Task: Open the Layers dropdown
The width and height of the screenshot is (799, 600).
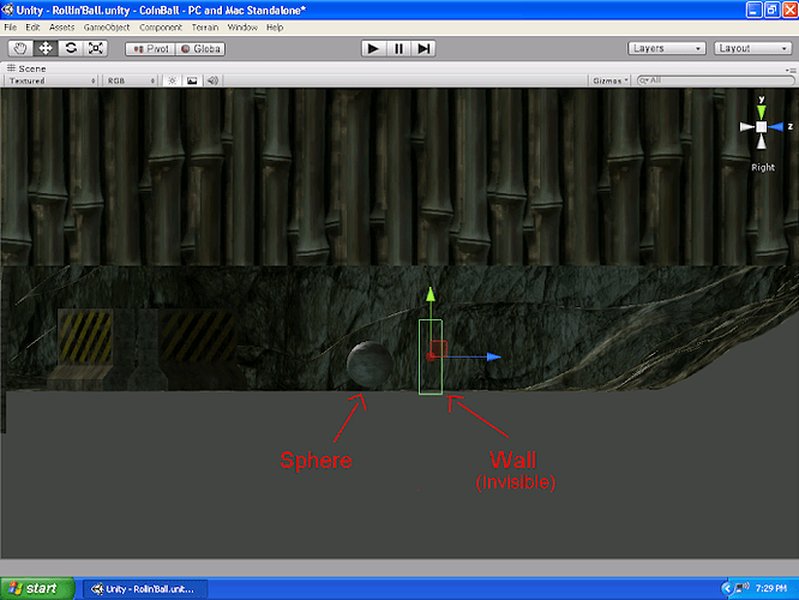Action: pos(667,48)
